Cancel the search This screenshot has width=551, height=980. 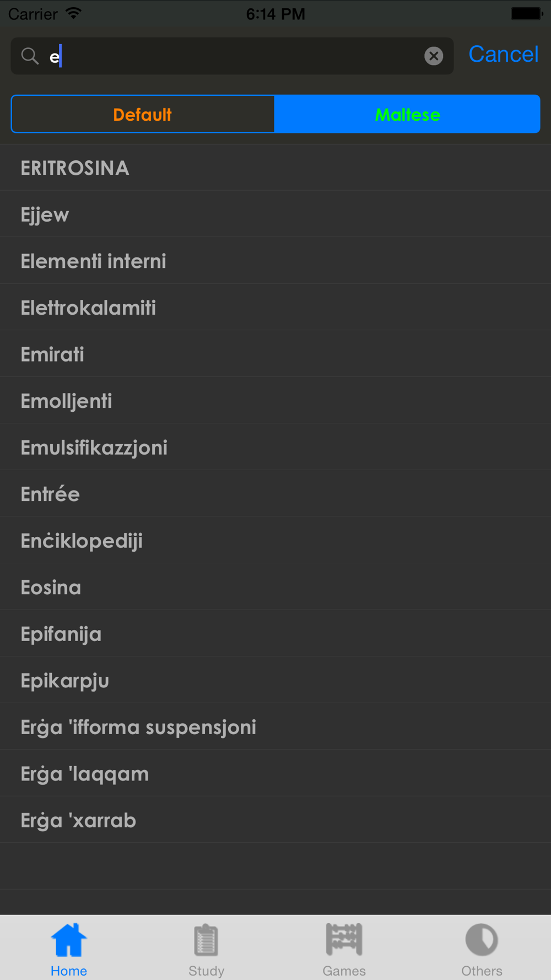point(503,54)
